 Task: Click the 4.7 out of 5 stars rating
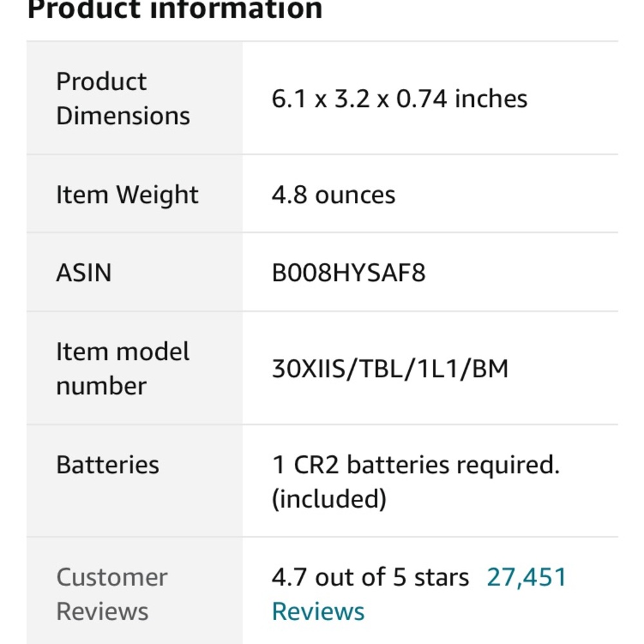370,577
